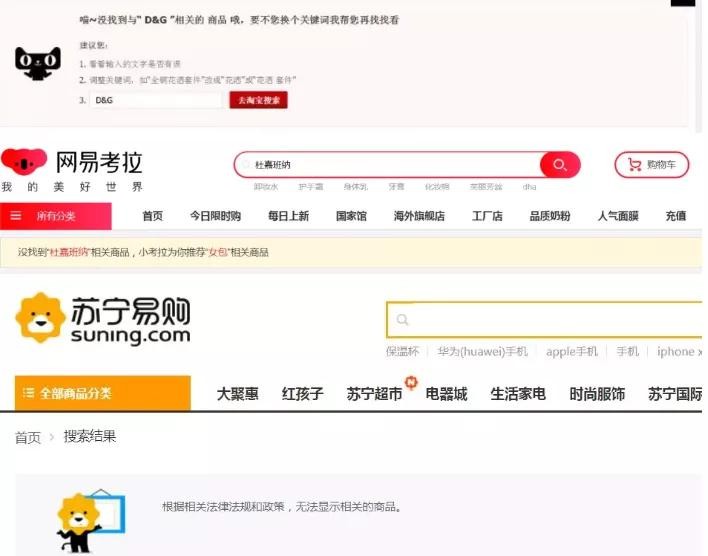Click the 搜索结果 breadcrumb text
The width and height of the screenshot is (708, 556).
pos(90,436)
